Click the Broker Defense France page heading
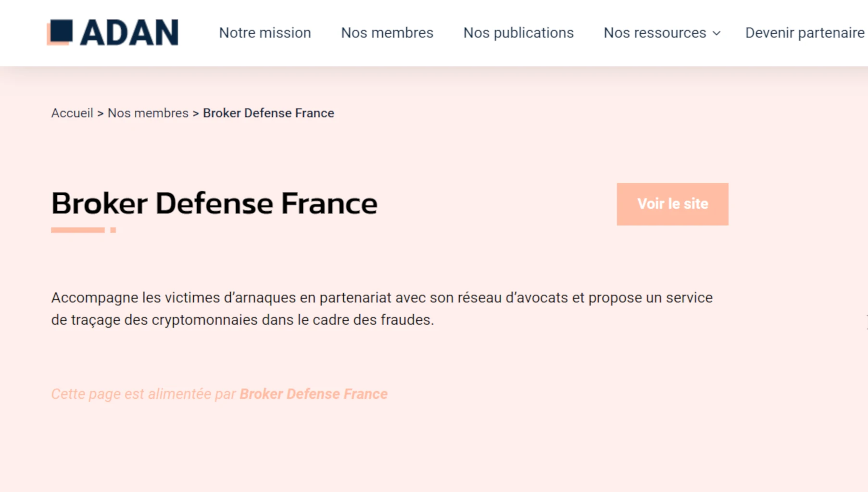 point(214,203)
